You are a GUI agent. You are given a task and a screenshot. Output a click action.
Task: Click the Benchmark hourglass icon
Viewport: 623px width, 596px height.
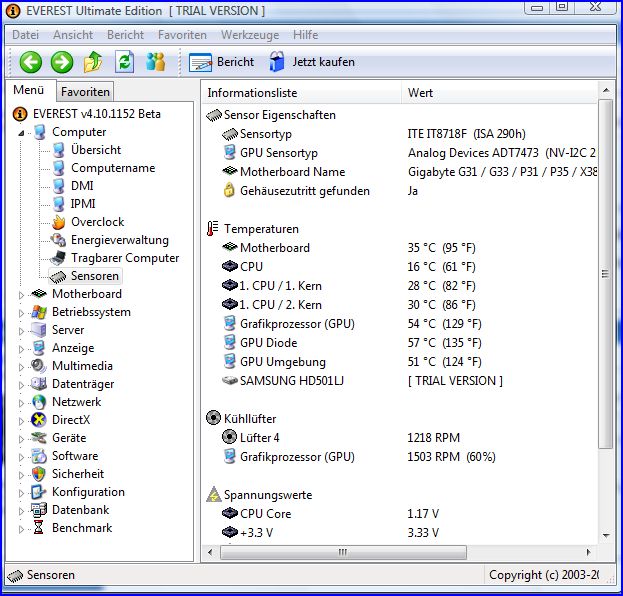[39, 528]
